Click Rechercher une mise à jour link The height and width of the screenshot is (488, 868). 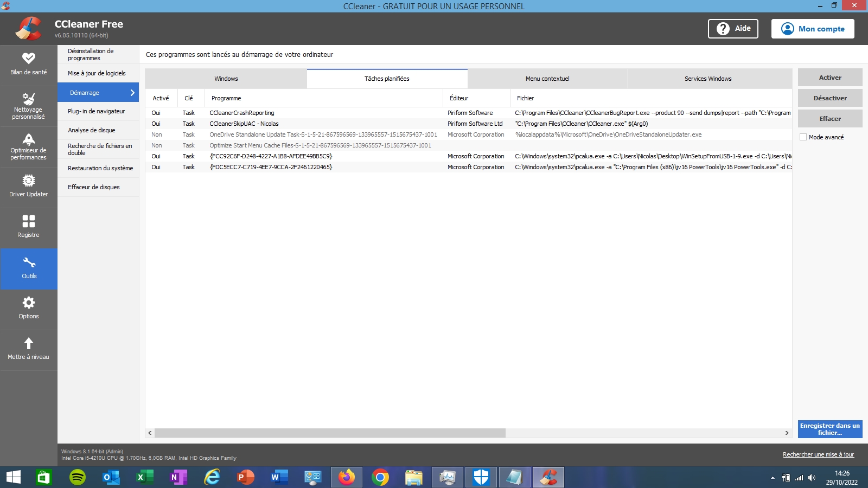tap(818, 454)
